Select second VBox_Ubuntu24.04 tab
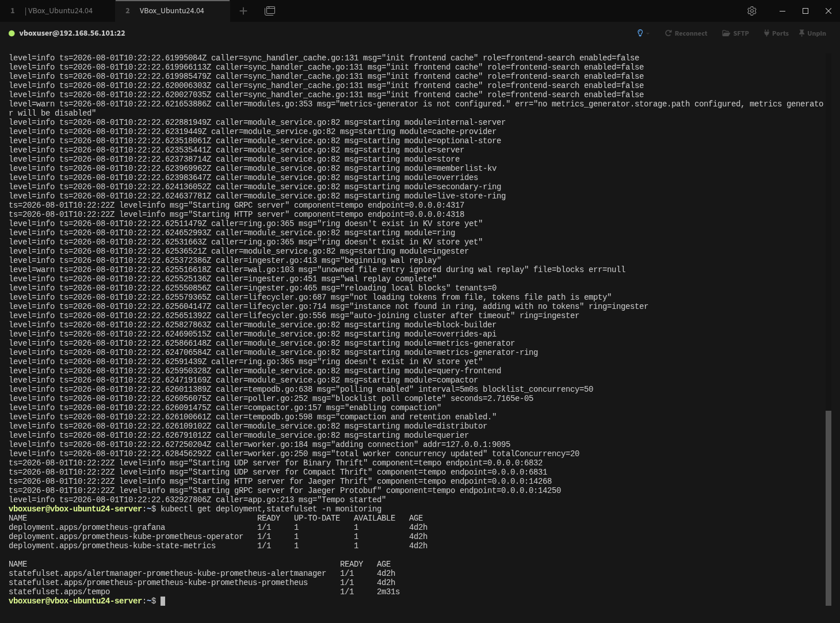 [172, 11]
